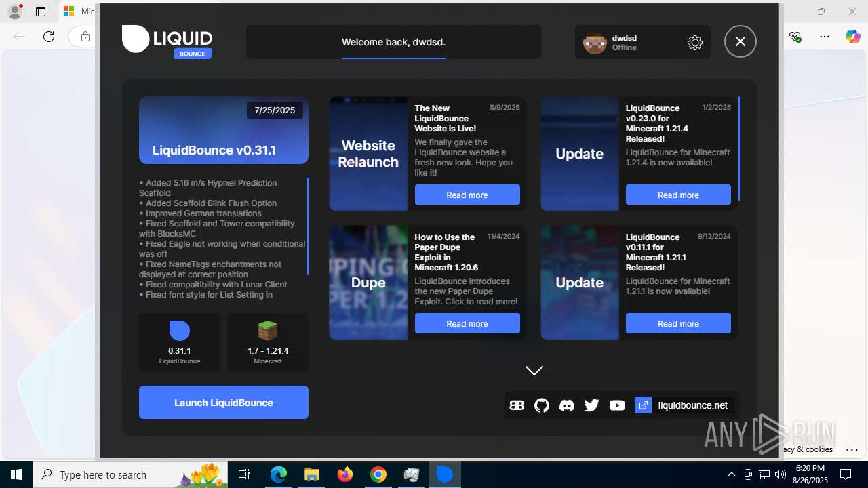Open Edge Copilot icon
Viewport: 868px width, 488px height.
pos(853,37)
